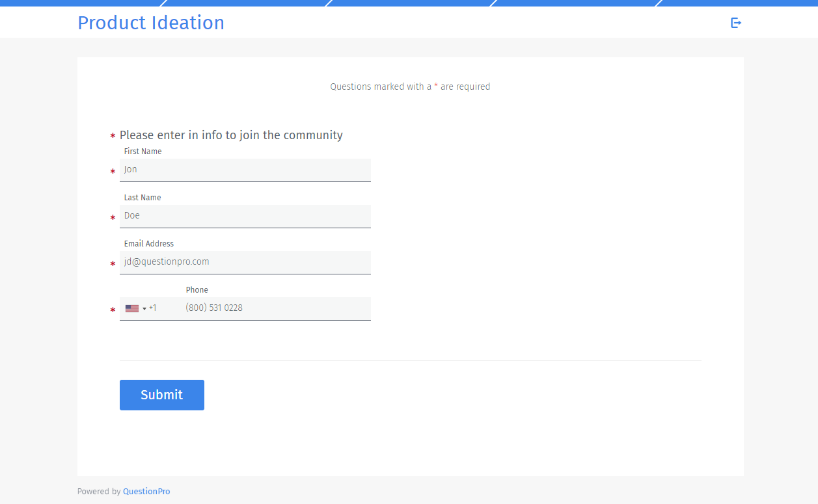
Task: Click the exit survey icon in header
Action: [736, 23]
